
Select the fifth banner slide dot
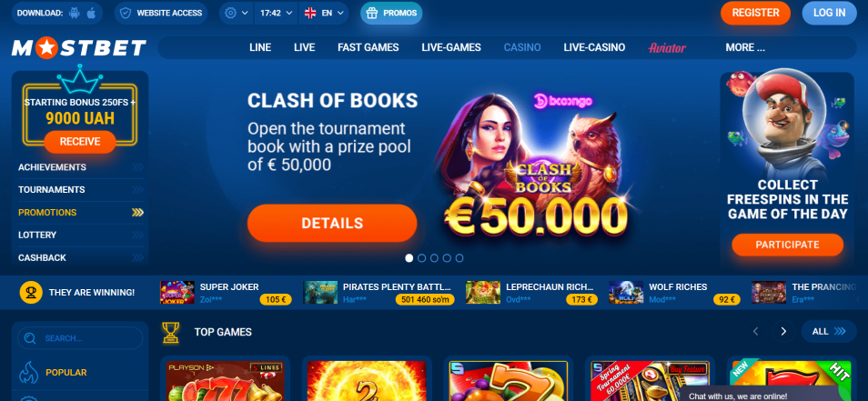pyautogui.click(x=459, y=257)
